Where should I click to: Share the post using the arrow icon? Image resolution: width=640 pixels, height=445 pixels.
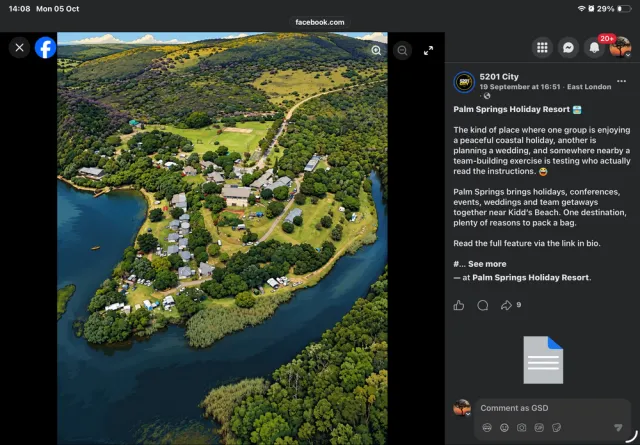(x=506, y=305)
